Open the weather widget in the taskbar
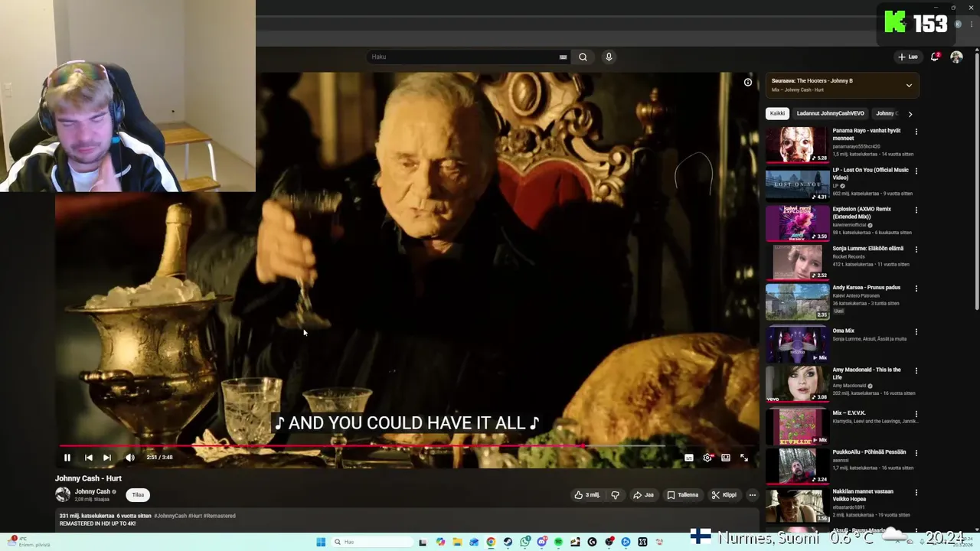The image size is (980, 551). point(28,541)
